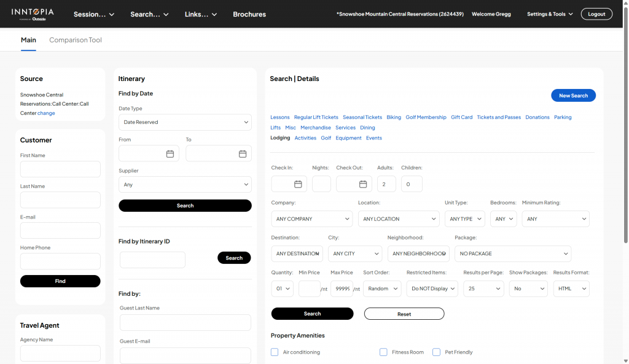Check the Pet Friendly option
The width and height of the screenshot is (629, 364).
click(x=437, y=352)
